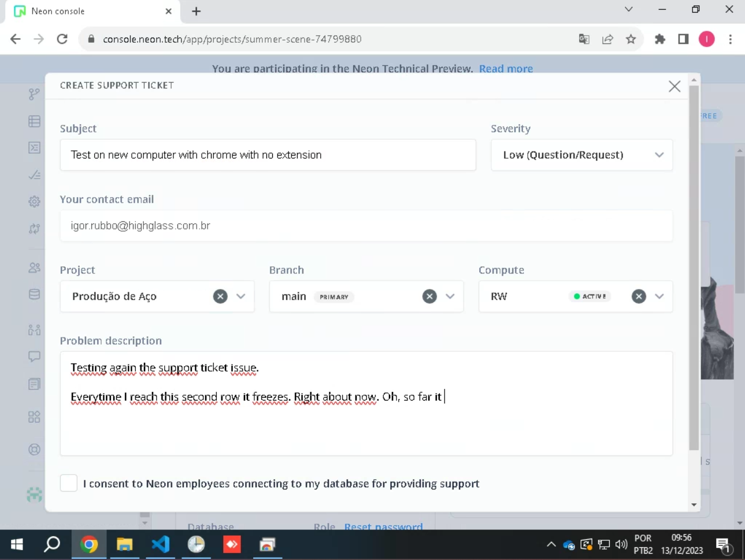This screenshot has height=560, width=745.
Task: Toggle the Chrome side panel
Action: pyautogui.click(x=683, y=39)
